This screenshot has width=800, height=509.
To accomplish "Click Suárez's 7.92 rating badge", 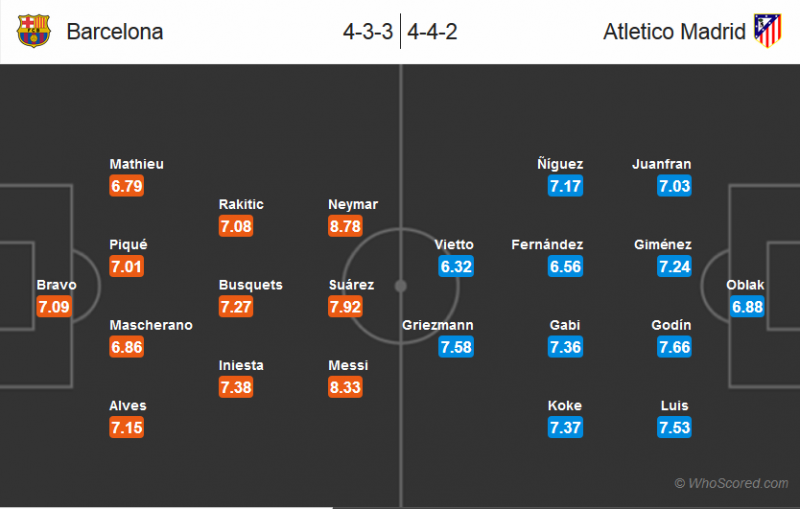I will 345,307.
